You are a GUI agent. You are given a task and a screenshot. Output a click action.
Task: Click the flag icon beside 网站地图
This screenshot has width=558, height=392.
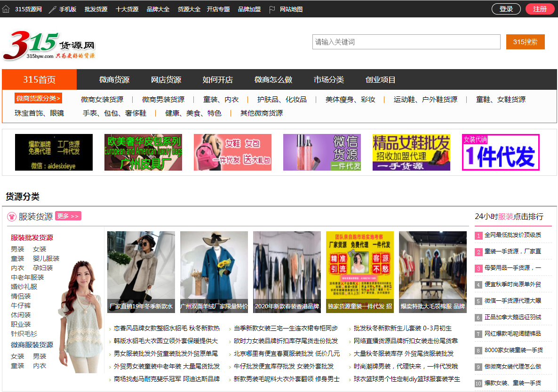pos(272,9)
